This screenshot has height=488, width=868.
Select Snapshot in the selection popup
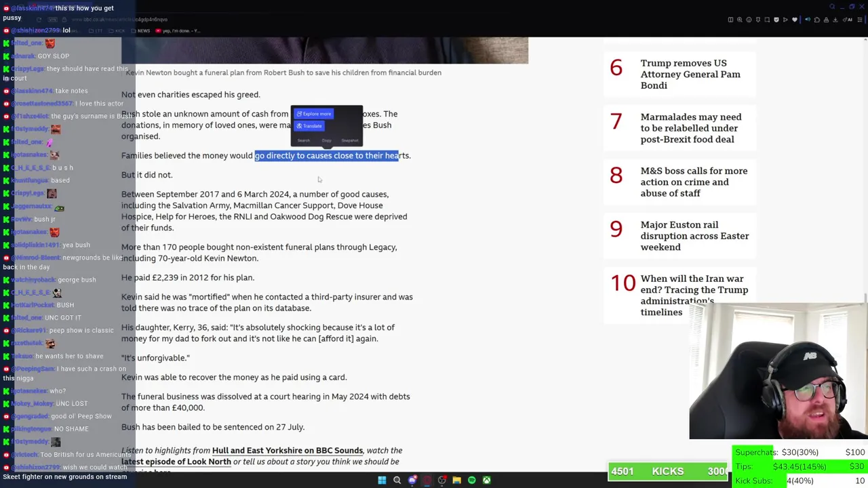click(x=350, y=141)
